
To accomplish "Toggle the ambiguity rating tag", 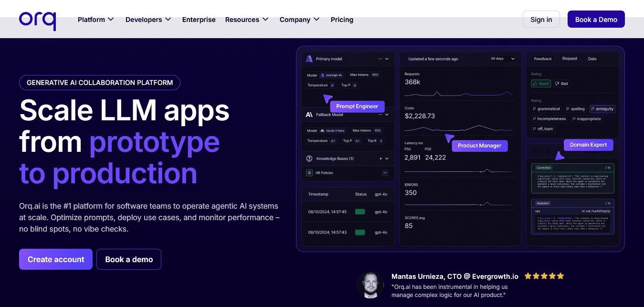I will tap(602, 109).
